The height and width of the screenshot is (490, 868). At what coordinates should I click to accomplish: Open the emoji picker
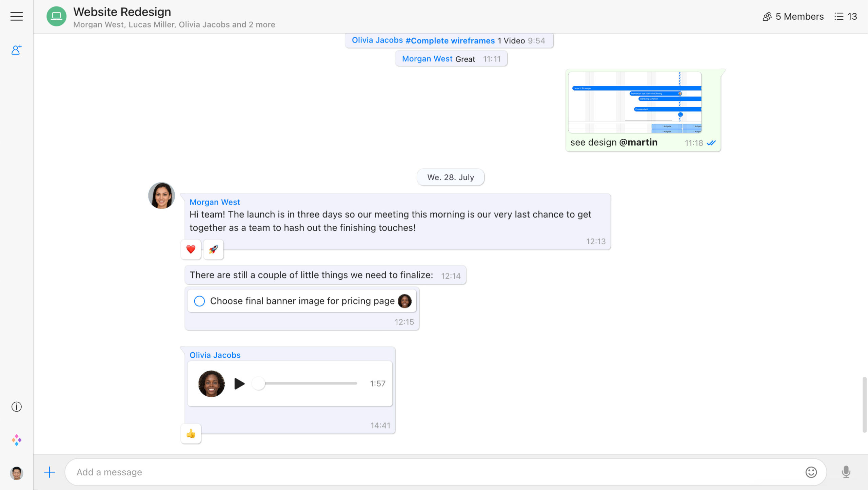click(x=811, y=472)
